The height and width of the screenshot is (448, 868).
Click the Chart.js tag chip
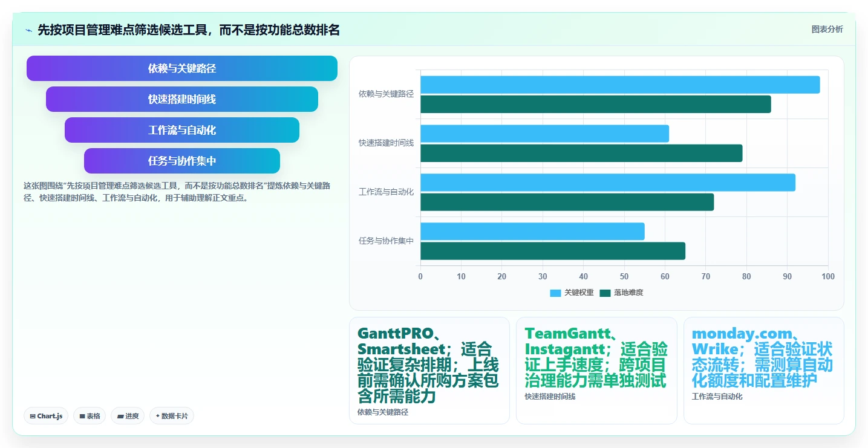point(46,416)
